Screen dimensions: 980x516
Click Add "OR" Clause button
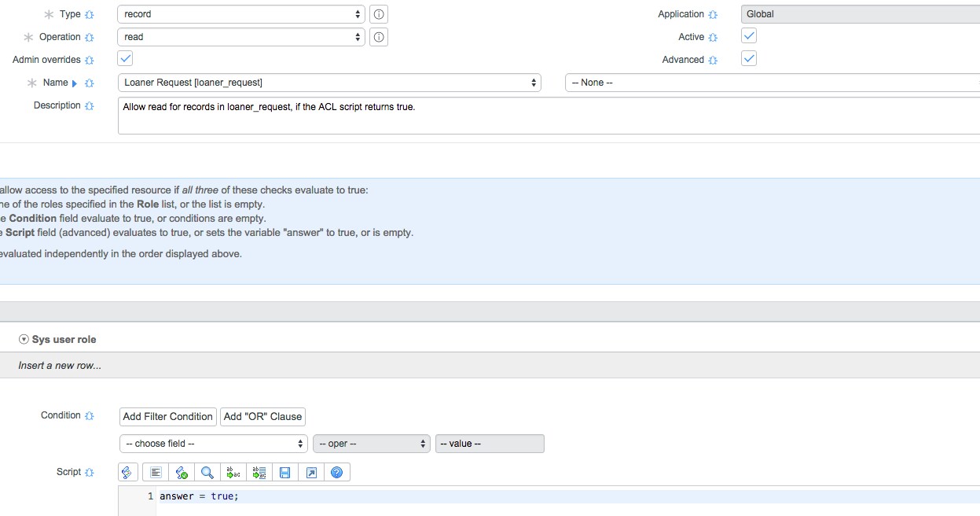[262, 417]
